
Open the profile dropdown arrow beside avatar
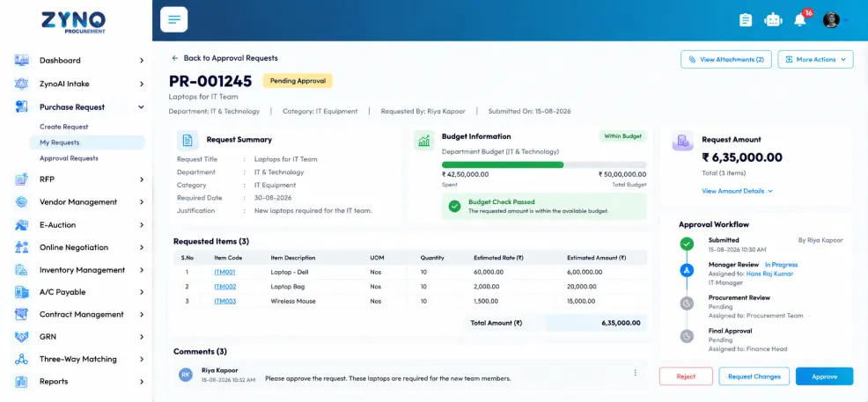point(845,20)
